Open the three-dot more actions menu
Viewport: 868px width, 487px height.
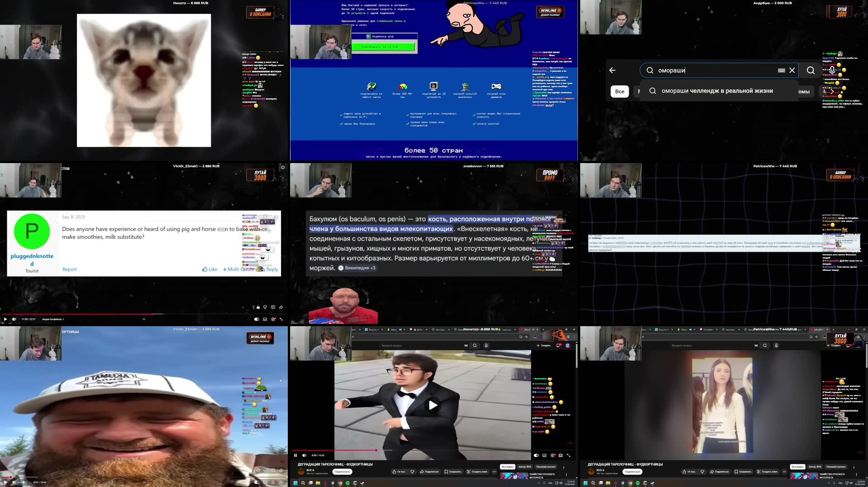coord(494,472)
